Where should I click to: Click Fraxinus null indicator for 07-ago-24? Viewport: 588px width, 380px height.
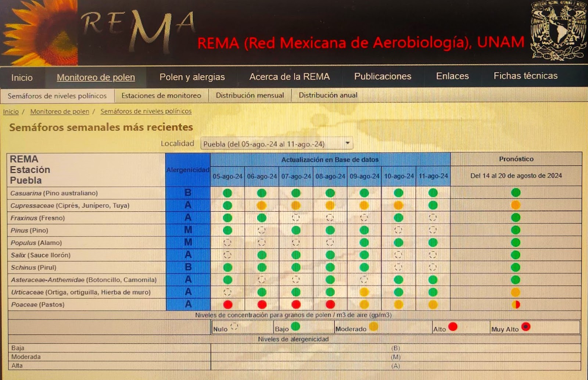pos(296,218)
